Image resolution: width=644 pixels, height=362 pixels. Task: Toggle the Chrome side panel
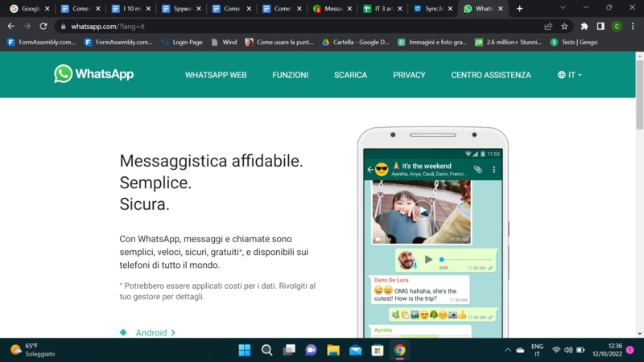point(601,27)
